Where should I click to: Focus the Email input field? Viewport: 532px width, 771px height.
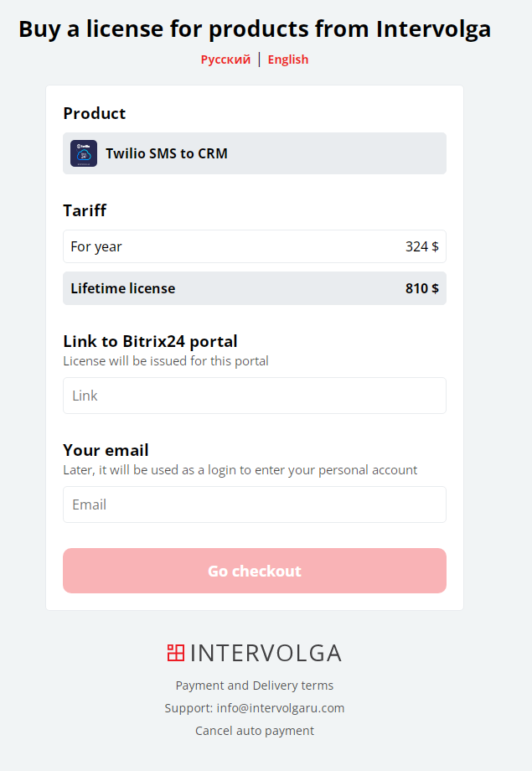[x=255, y=505]
